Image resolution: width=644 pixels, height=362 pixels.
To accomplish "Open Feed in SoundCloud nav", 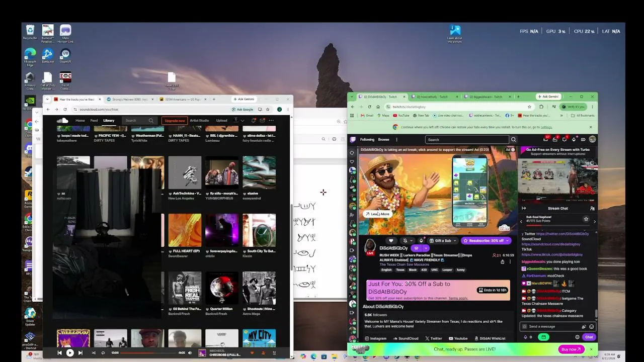I will click(x=94, y=121).
